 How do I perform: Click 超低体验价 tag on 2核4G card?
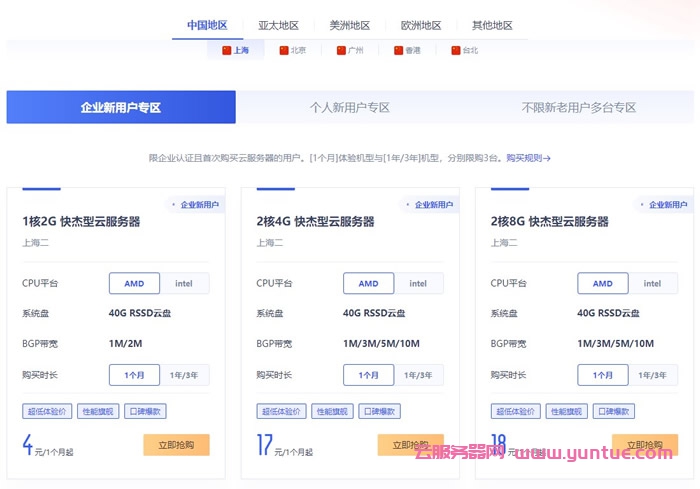click(x=281, y=411)
